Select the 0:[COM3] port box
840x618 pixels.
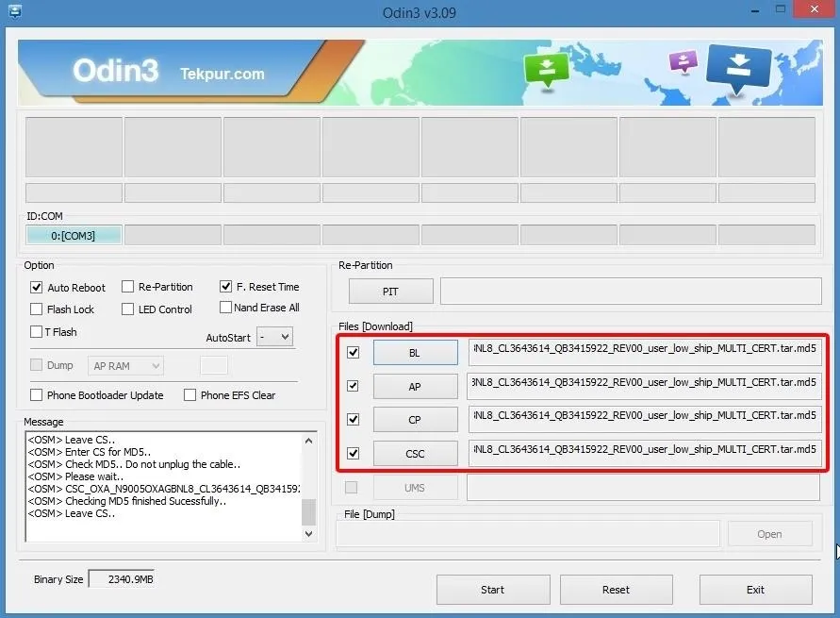(74, 235)
